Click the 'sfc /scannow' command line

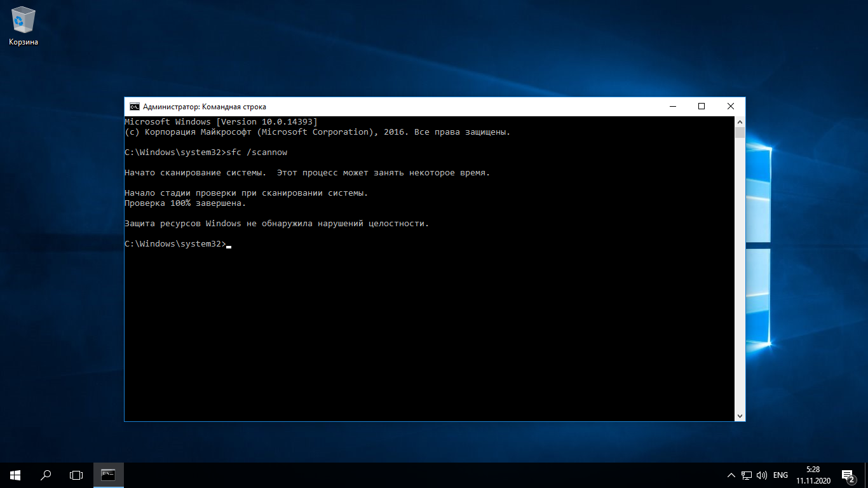click(206, 152)
